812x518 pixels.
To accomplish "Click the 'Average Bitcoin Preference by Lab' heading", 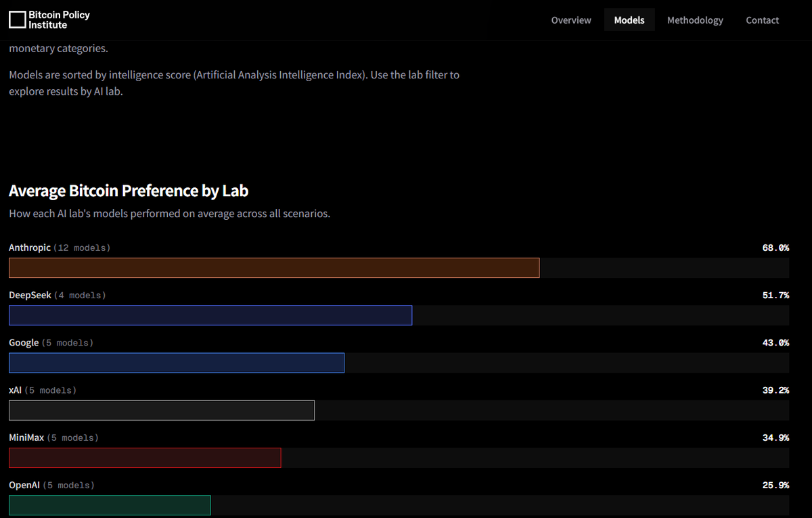I will (x=129, y=191).
